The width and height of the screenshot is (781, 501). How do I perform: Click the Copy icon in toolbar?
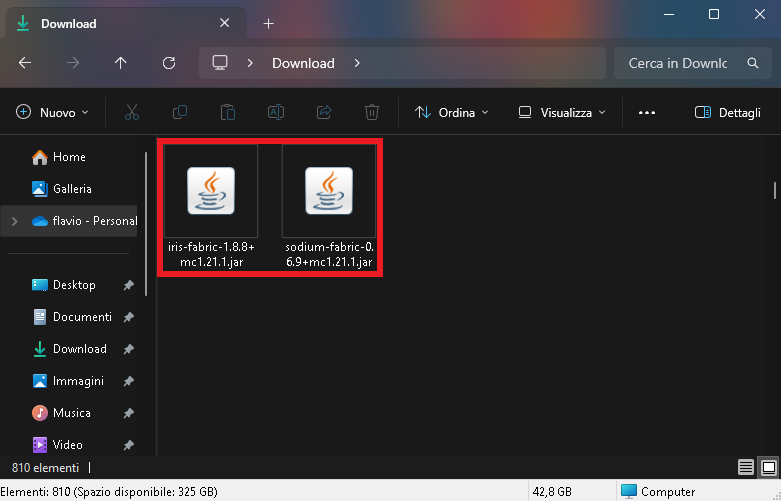180,113
